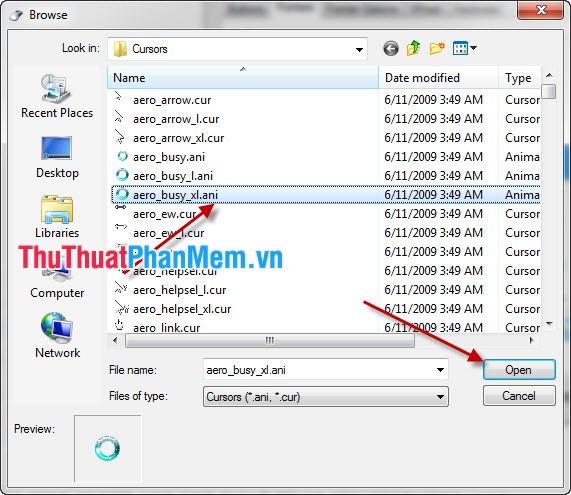Click the aero_busy.ani ring icon
This screenshot has width=571, height=495.
pyautogui.click(x=122, y=156)
